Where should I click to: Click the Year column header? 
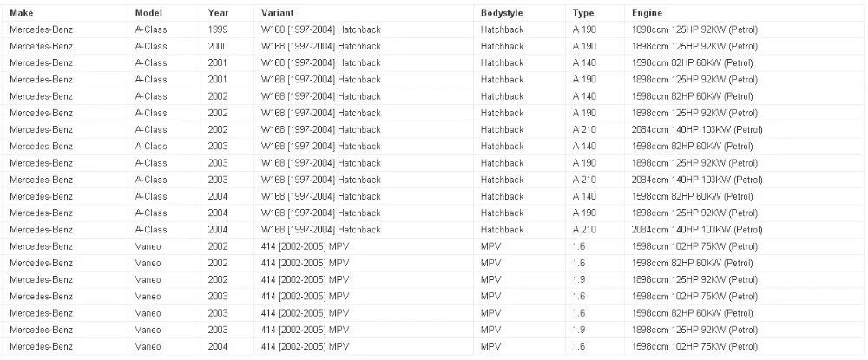217,13
